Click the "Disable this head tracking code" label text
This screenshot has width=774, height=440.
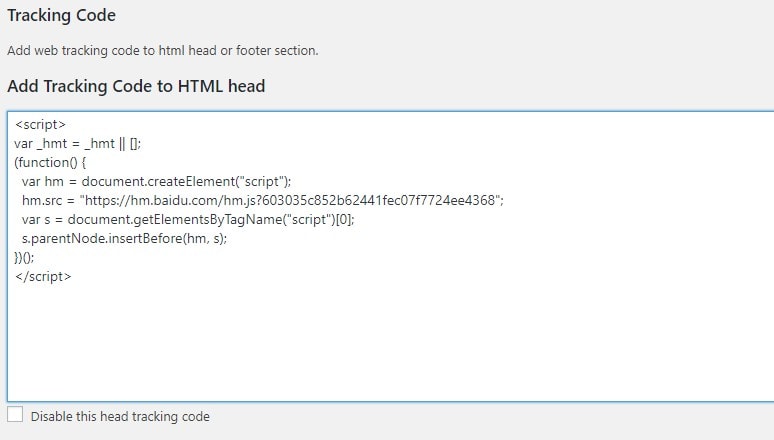[x=120, y=416]
